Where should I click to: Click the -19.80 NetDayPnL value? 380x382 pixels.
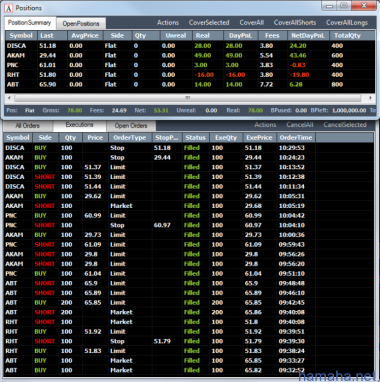click(x=299, y=75)
